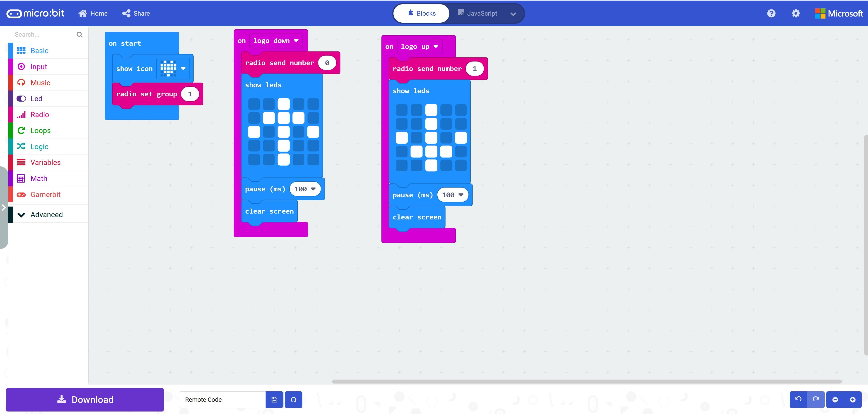Click the LED category in sidebar
The height and width of the screenshot is (414, 868).
click(x=36, y=98)
